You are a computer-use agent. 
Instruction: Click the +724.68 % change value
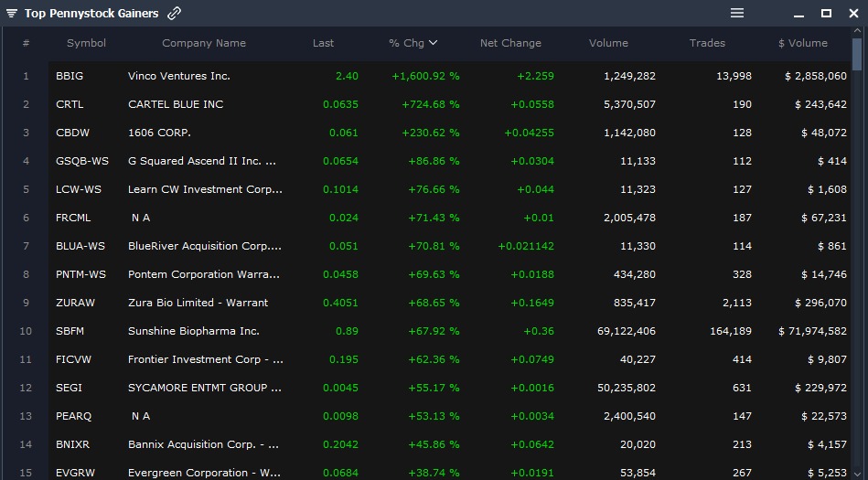(x=431, y=104)
